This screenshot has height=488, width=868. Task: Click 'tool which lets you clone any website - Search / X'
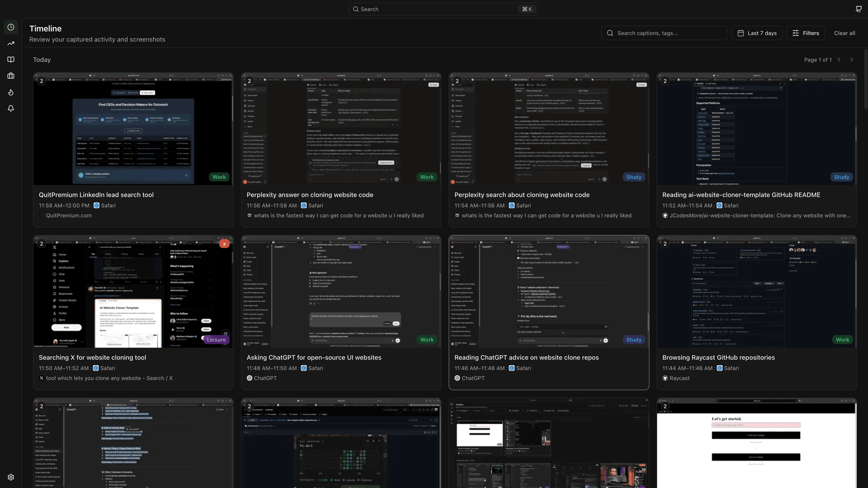click(109, 378)
